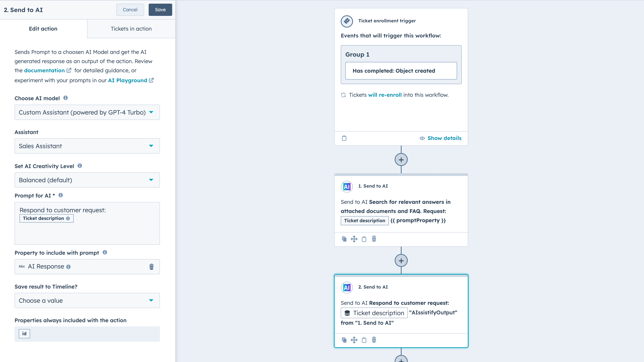The image size is (644, 362).
Task: Open info tooltip for Prompt for AI
Action: coord(60,195)
